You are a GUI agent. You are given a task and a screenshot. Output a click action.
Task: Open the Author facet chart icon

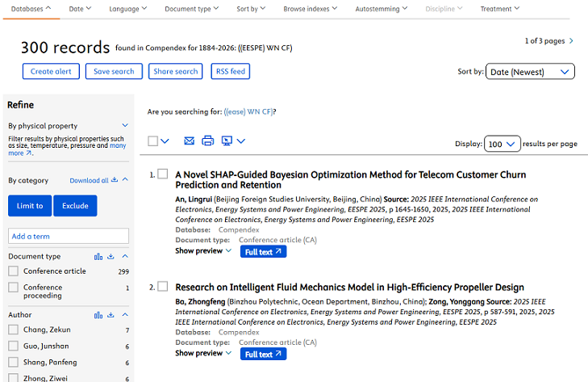(x=98, y=315)
